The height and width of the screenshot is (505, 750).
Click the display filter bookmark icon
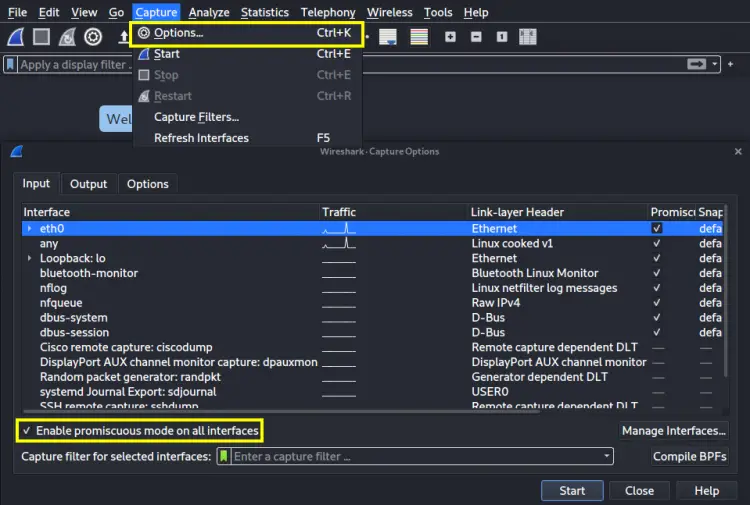[x=11, y=64]
